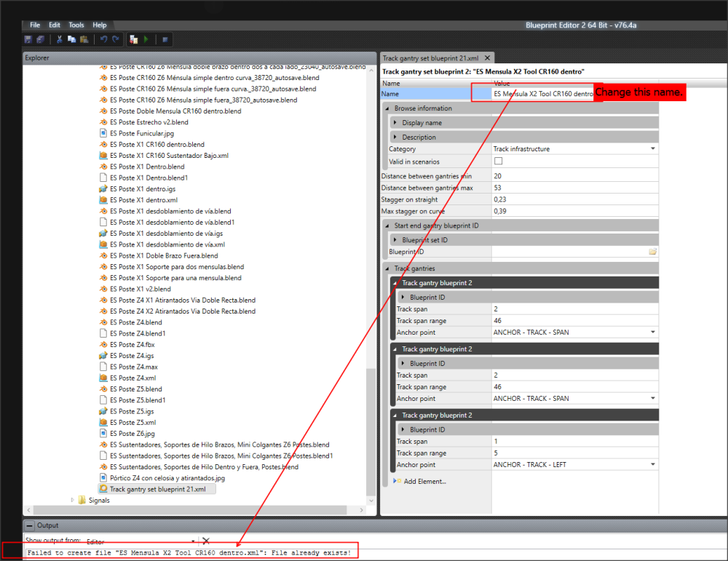The width and height of the screenshot is (728, 561).
Task: Toggle the Valid in scenarios checkbox
Action: 499,162
